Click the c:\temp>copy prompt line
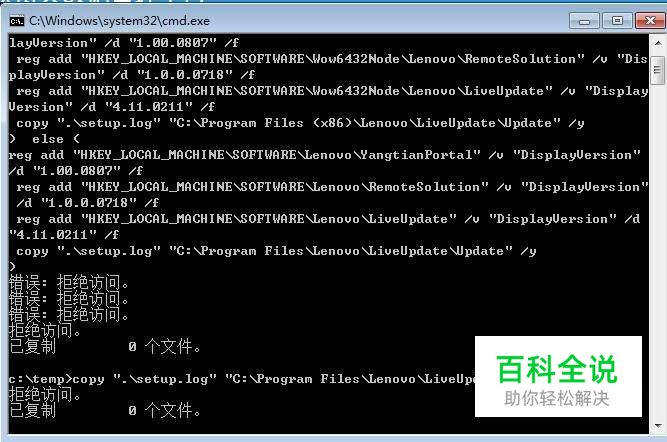Viewport: 667px width, 442px height. coord(242,379)
